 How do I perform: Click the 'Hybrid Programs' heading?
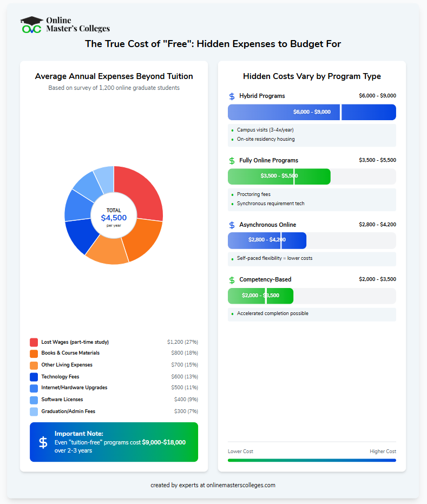click(262, 96)
